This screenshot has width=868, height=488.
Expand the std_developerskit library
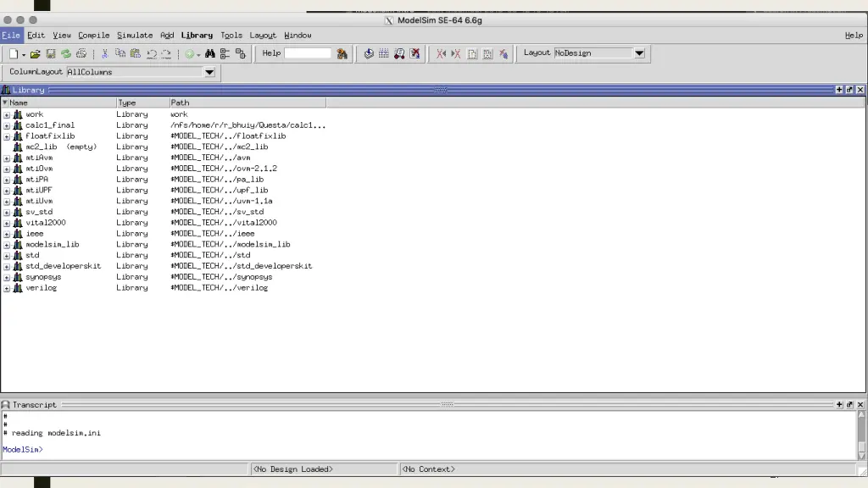pyautogui.click(x=7, y=266)
